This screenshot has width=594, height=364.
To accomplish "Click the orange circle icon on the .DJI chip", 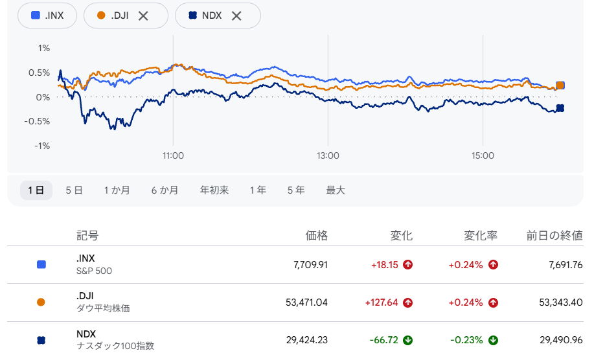I will click(101, 16).
